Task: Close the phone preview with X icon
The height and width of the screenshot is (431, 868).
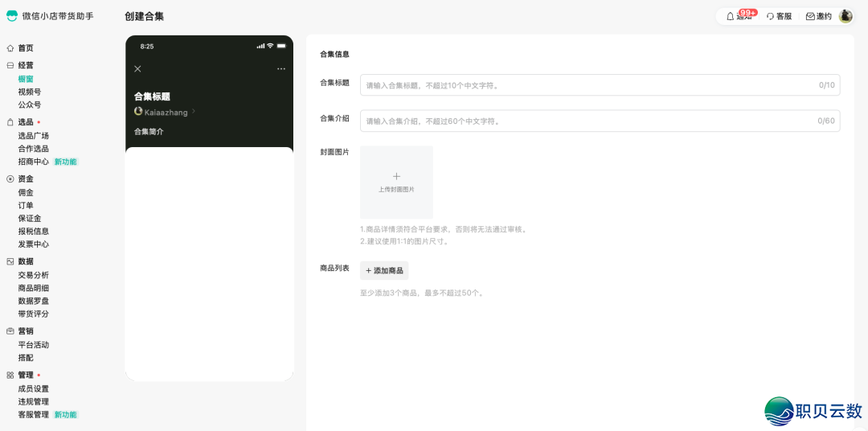Action: click(138, 68)
